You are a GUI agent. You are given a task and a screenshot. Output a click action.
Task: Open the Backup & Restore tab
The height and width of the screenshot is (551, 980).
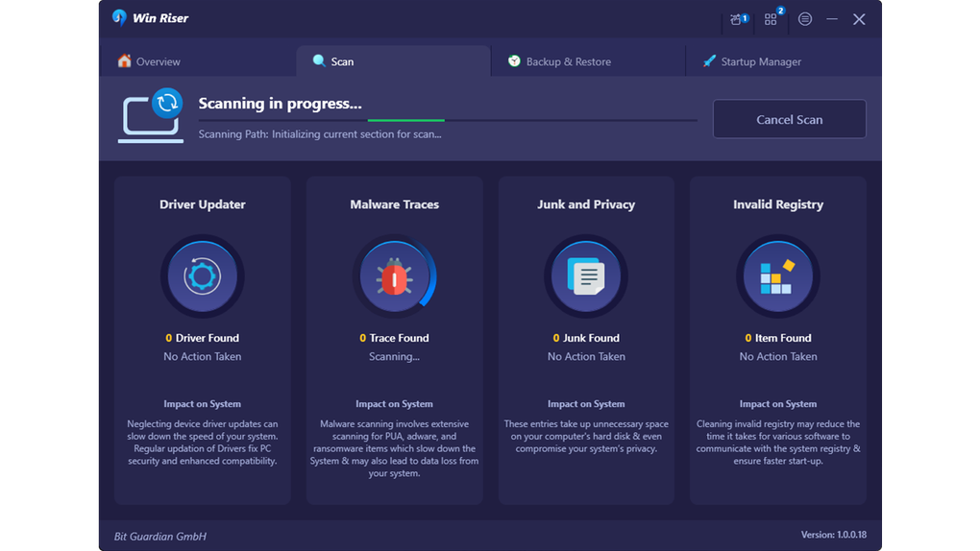point(588,61)
